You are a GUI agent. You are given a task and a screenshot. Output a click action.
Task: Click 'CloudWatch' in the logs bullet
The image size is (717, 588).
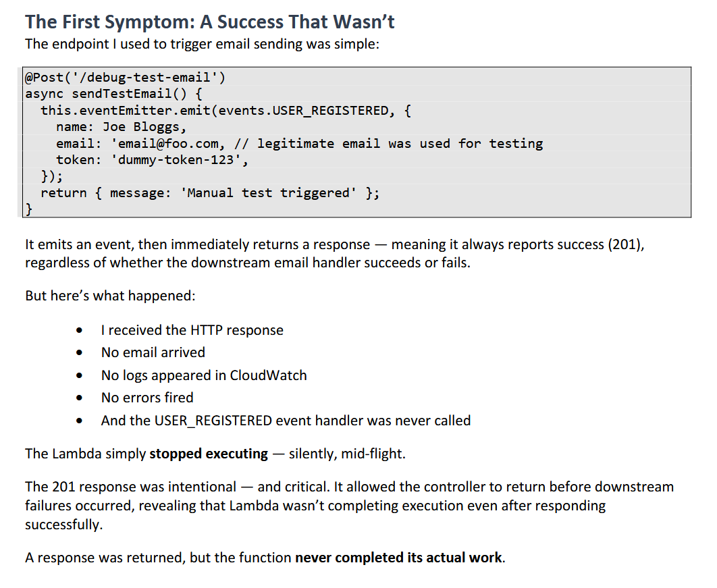click(268, 375)
